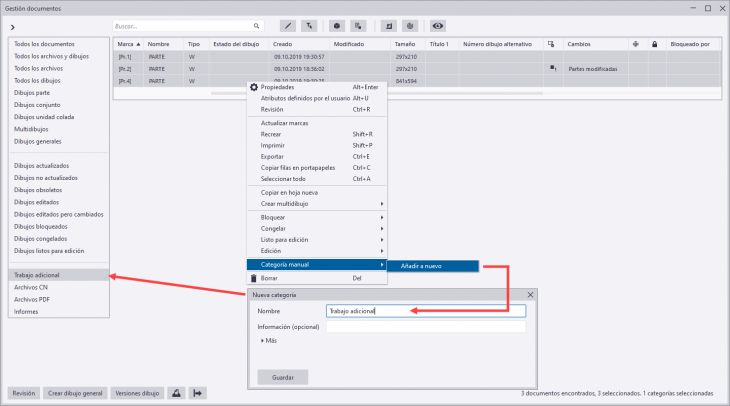
Task: Sort by the Marca column header
Action: 128,44
